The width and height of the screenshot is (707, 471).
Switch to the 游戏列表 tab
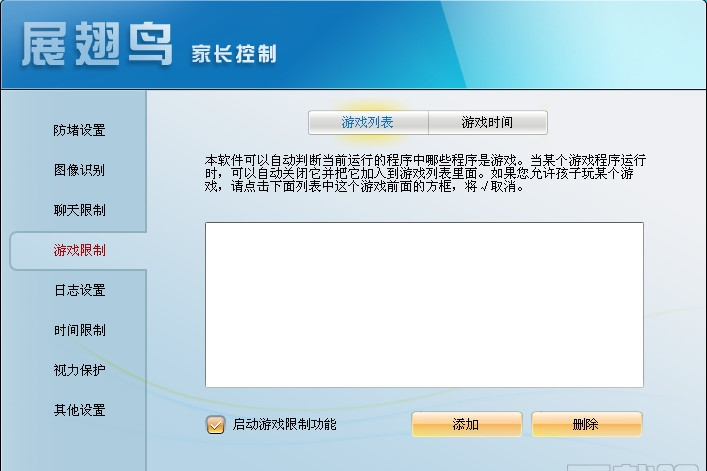click(x=368, y=122)
